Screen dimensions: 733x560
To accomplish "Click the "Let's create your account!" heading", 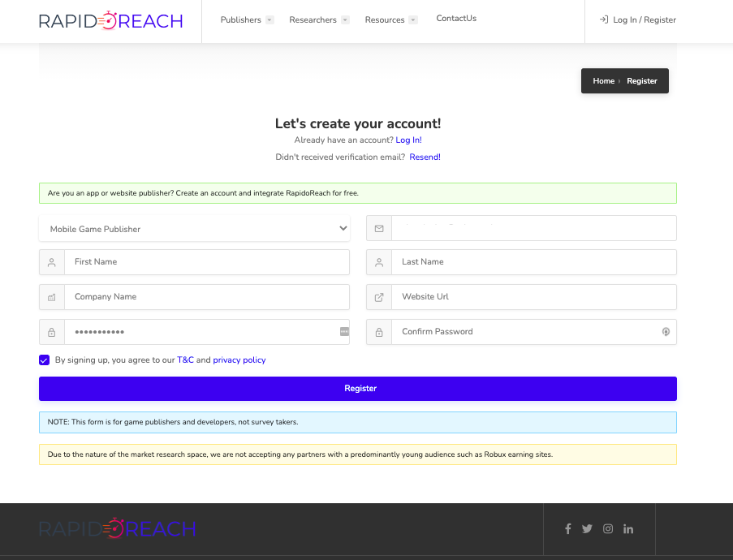I will [358, 123].
